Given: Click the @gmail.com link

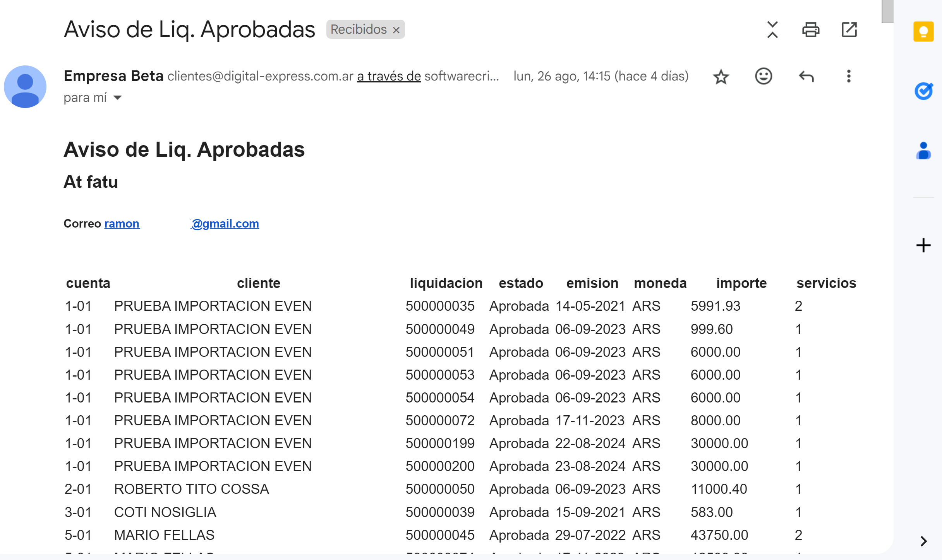Looking at the screenshot, I should (225, 224).
